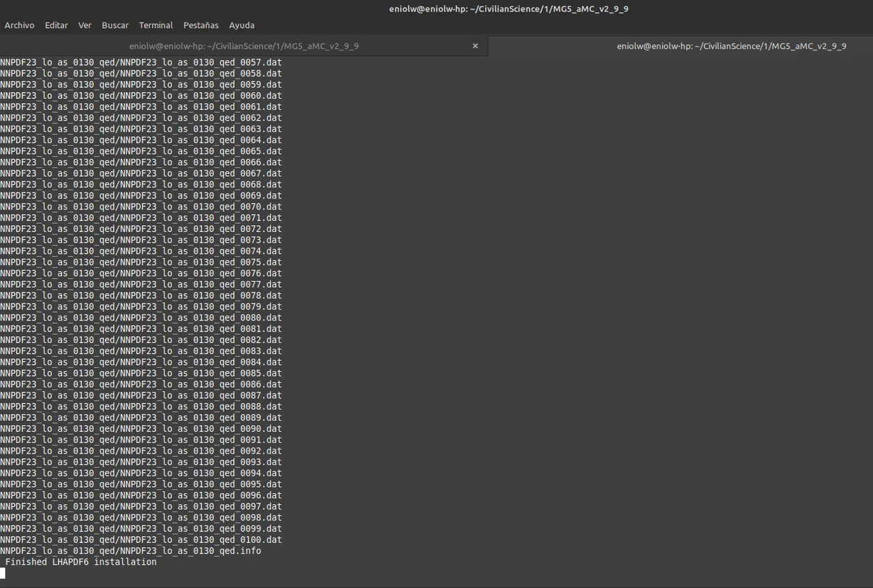Open the Terminal menu

point(156,25)
